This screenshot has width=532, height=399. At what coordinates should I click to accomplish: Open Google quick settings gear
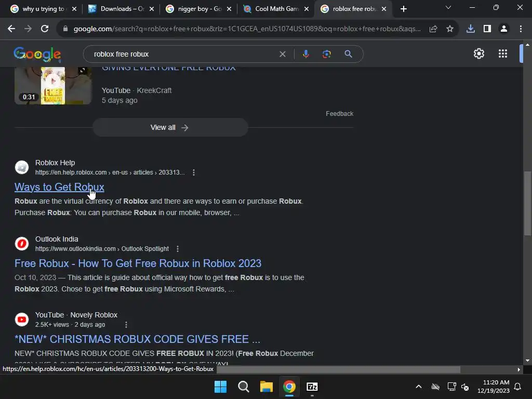(x=478, y=54)
